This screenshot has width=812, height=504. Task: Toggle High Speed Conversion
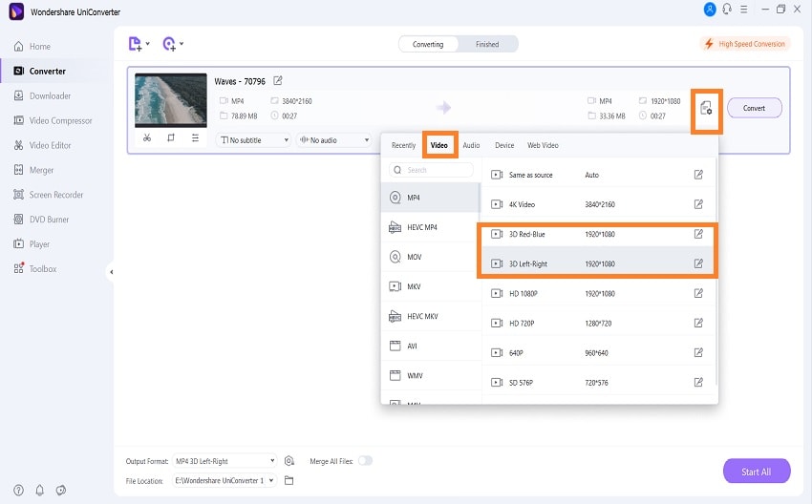[x=745, y=44]
